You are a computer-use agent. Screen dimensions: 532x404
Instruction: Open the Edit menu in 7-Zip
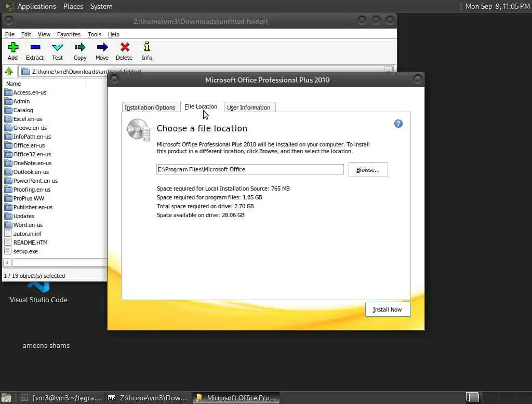(26, 34)
